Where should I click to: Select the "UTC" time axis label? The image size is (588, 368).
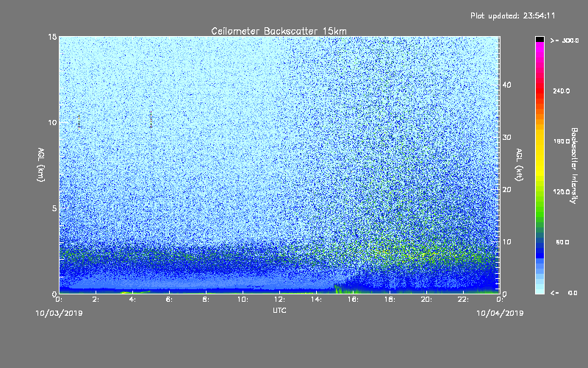pos(279,310)
